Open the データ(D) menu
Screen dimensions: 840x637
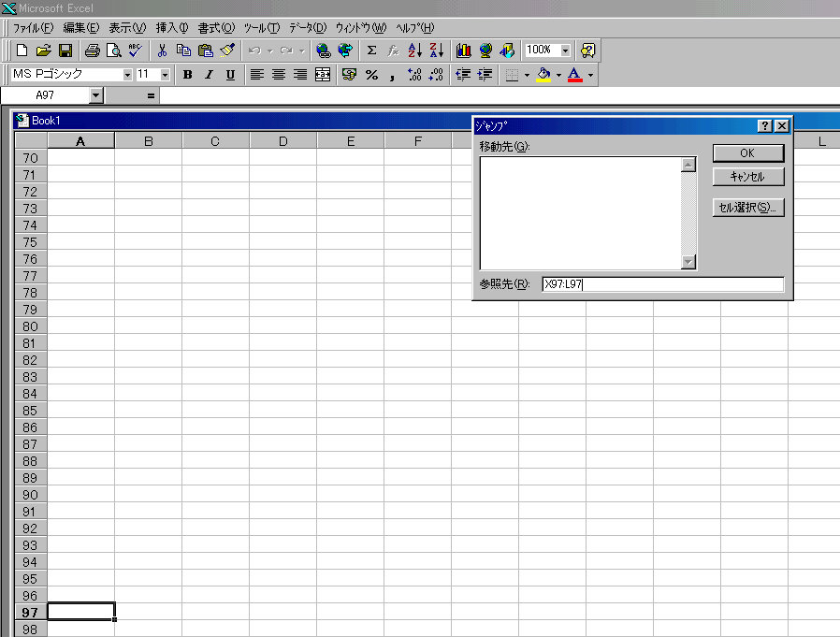(x=308, y=28)
